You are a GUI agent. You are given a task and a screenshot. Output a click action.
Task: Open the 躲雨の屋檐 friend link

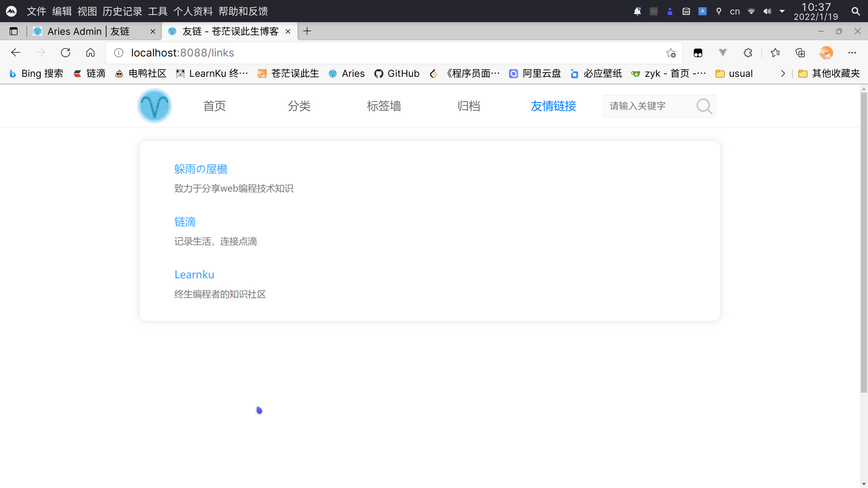(x=201, y=169)
